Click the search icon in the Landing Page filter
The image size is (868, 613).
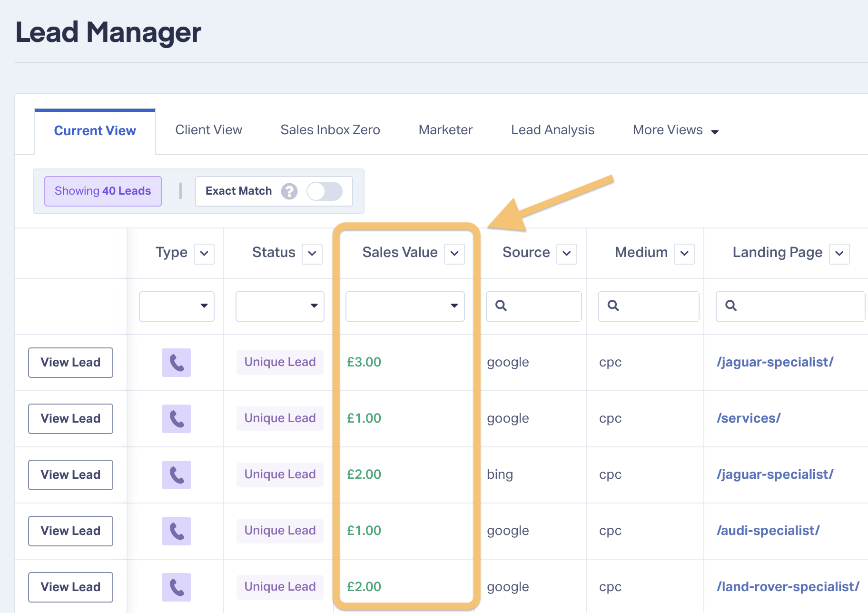[x=730, y=306]
